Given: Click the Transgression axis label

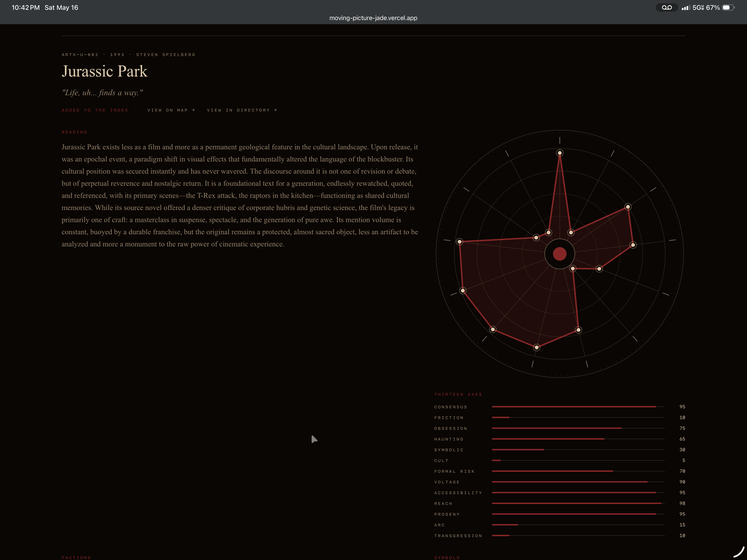Looking at the screenshot, I should 458,536.
